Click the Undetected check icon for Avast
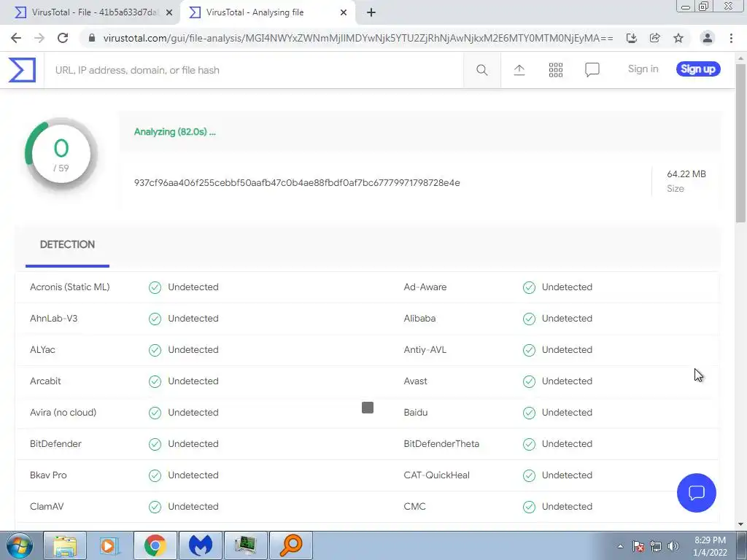This screenshot has height=560, width=747. (x=529, y=381)
